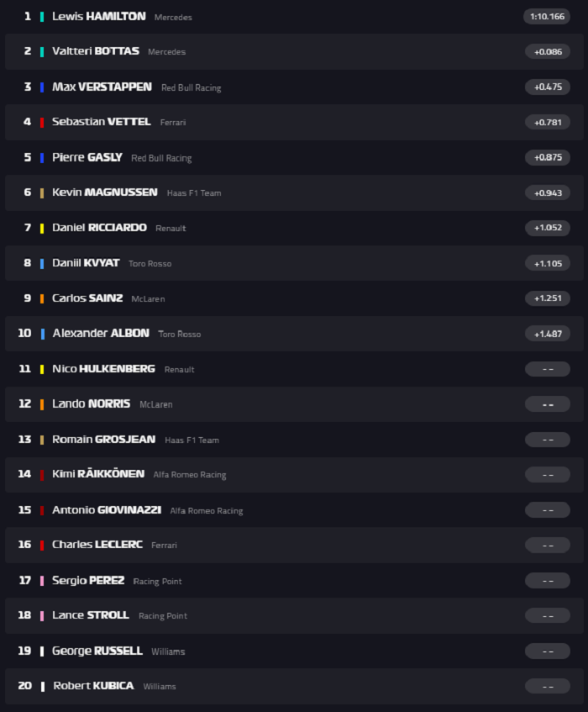Select position number 3 for Verstappen
The image size is (588, 712).
tap(26, 86)
